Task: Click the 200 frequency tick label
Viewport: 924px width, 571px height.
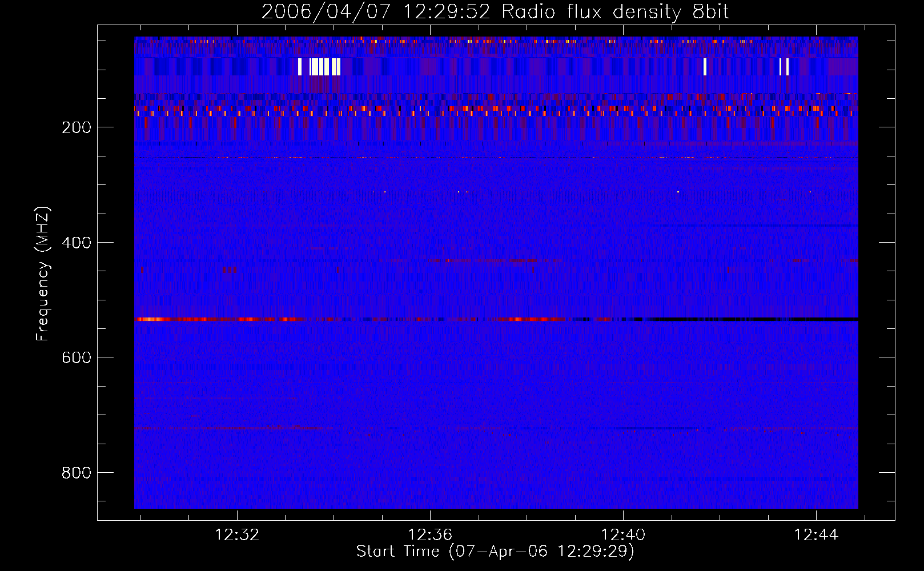Action: point(77,127)
